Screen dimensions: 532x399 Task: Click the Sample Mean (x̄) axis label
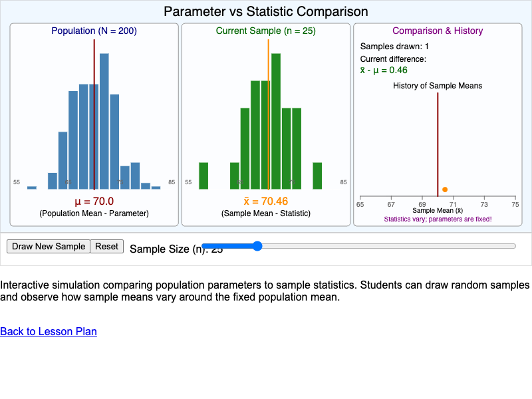click(x=437, y=211)
